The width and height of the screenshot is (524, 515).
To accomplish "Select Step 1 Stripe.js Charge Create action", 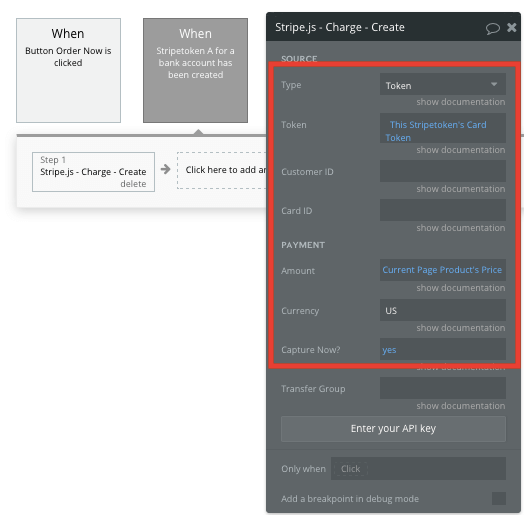I will point(93,172).
